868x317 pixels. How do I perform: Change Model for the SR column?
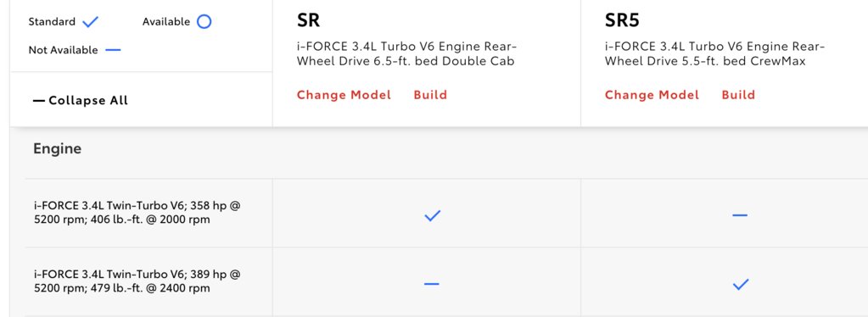(344, 95)
